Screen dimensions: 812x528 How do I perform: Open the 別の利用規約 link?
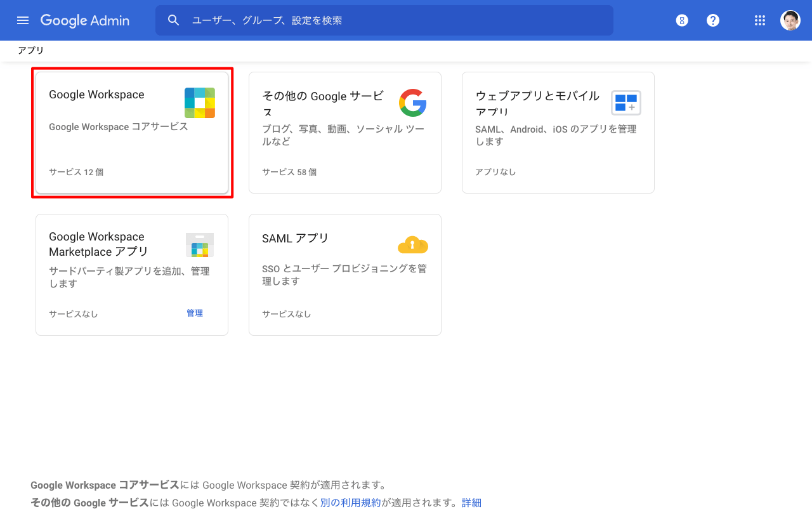click(351, 503)
